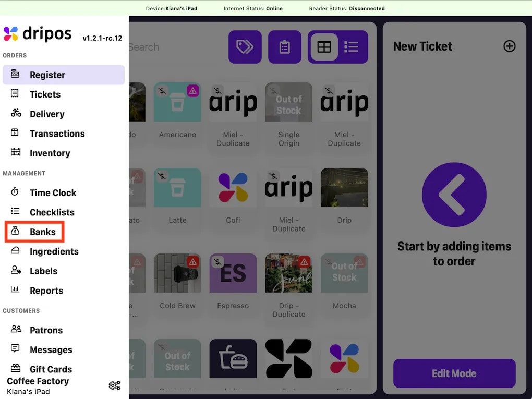Click the Coffee Factory location name

38,381
